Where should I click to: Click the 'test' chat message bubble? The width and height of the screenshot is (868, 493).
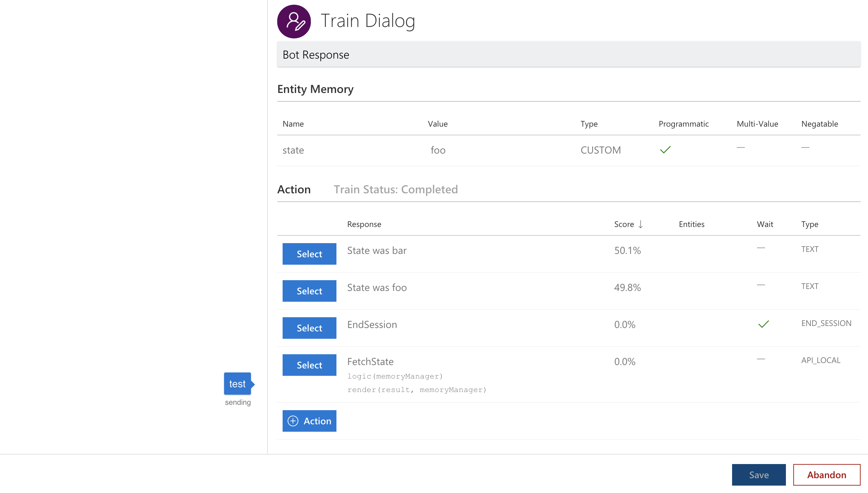click(237, 384)
